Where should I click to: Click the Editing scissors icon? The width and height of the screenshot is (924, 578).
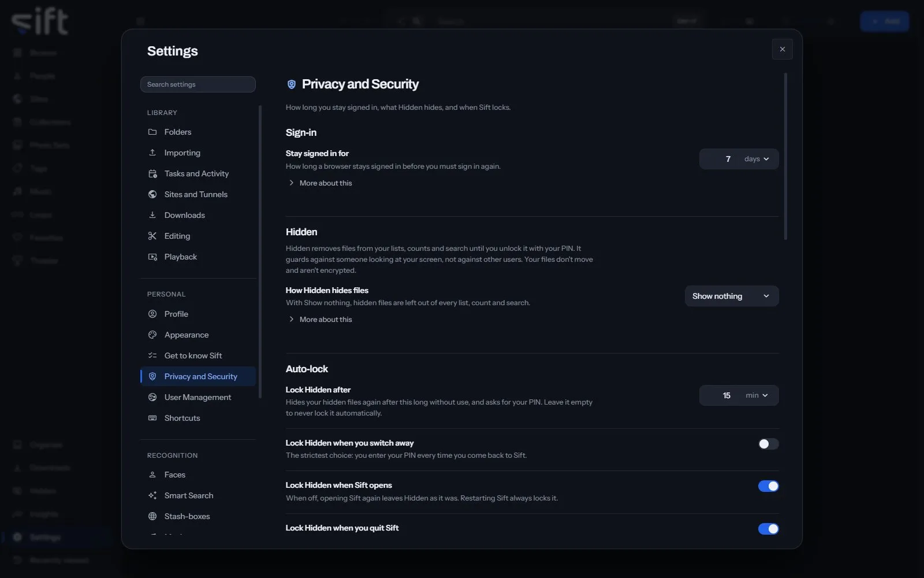pos(152,236)
